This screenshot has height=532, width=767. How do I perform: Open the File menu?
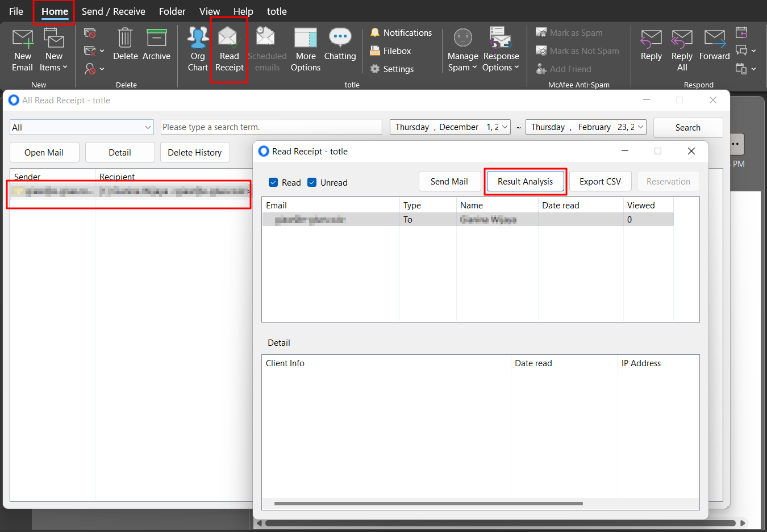[16, 11]
